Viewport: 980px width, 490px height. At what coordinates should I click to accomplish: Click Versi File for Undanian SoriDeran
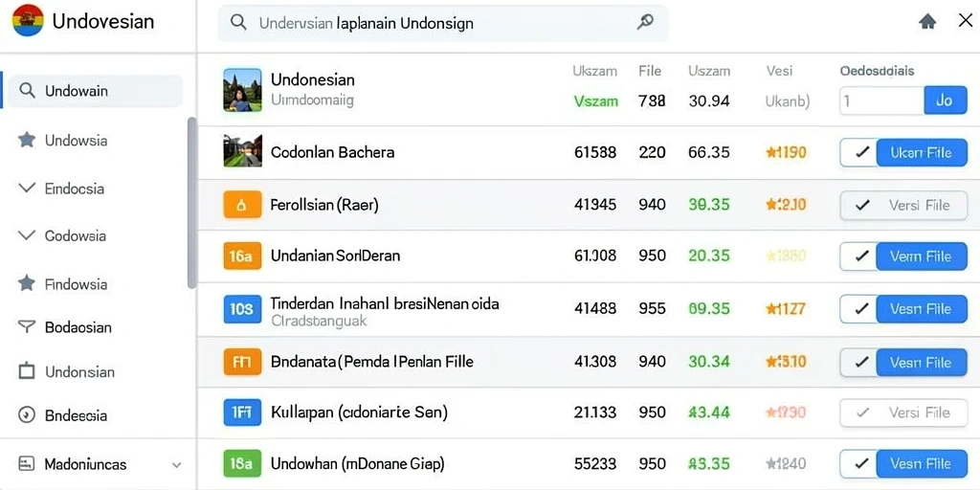click(x=922, y=256)
